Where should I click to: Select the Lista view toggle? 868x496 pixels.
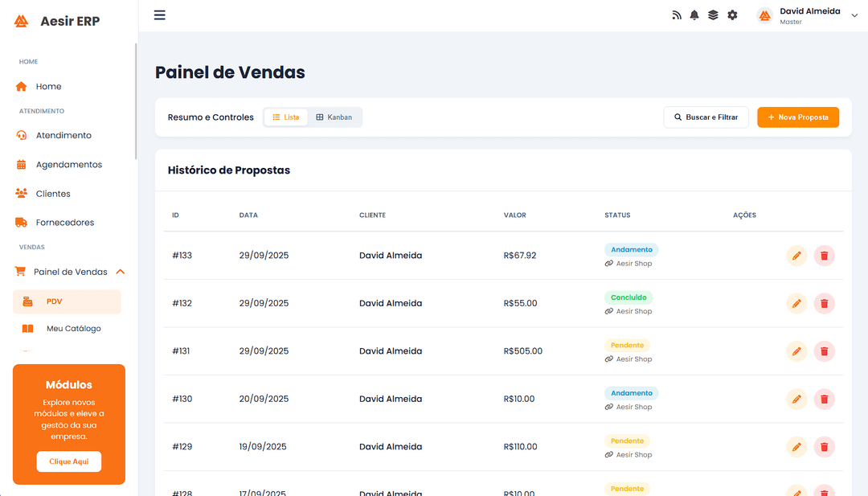point(286,117)
